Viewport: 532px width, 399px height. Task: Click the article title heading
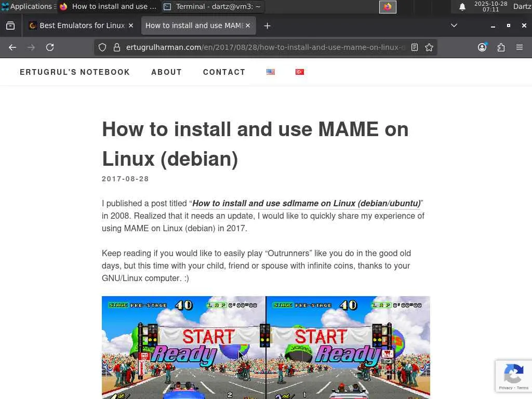tap(255, 144)
